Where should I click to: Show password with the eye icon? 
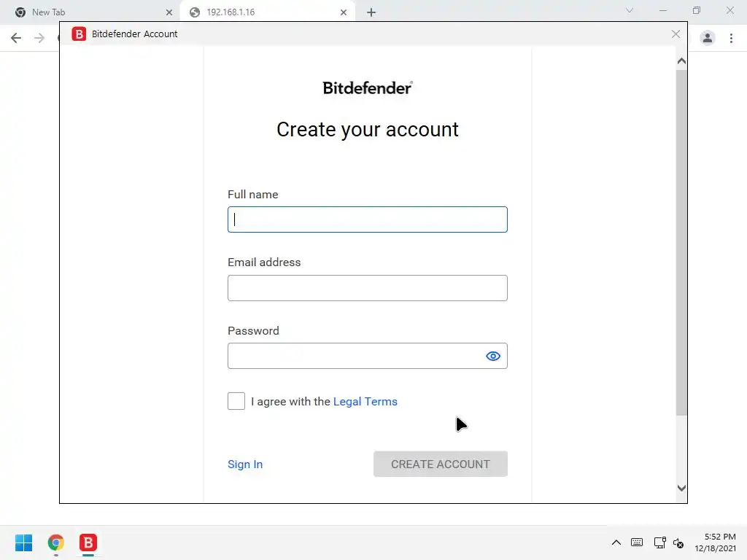pos(493,356)
